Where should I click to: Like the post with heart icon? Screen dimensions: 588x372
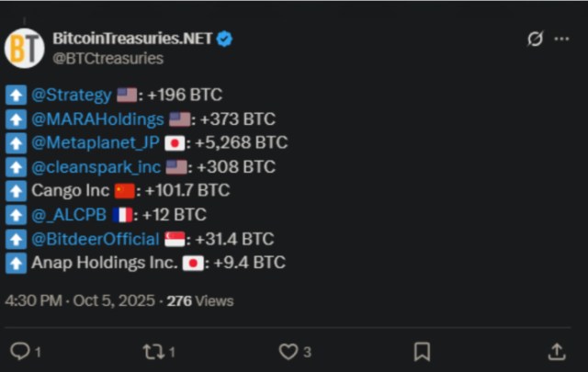point(288,351)
